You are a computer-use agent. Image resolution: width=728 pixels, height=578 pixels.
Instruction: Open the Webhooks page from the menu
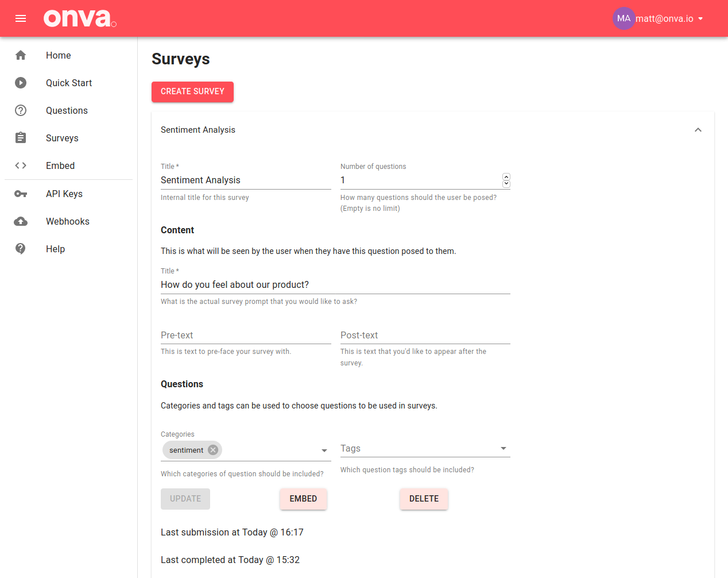(67, 221)
